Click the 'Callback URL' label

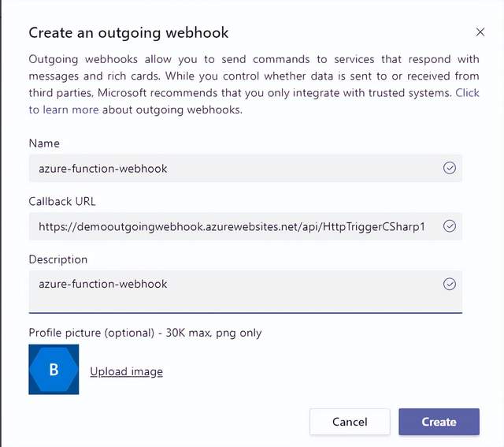point(62,201)
